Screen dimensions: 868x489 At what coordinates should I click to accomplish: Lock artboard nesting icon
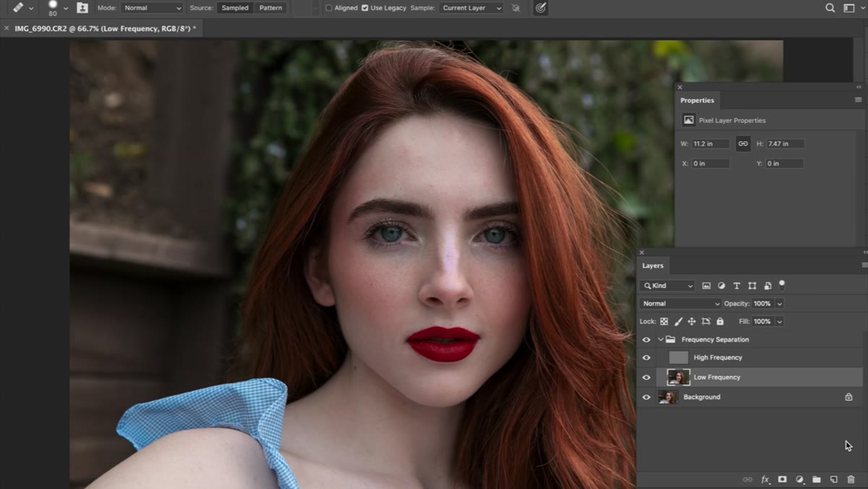pos(706,321)
